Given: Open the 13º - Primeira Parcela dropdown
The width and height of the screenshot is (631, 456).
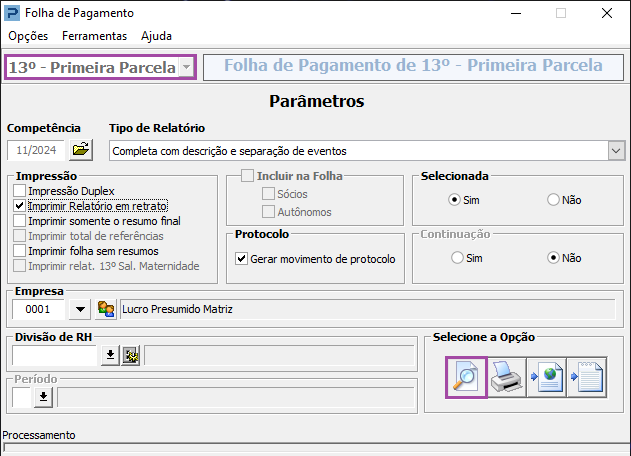Looking at the screenshot, I should click(x=186, y=67).
